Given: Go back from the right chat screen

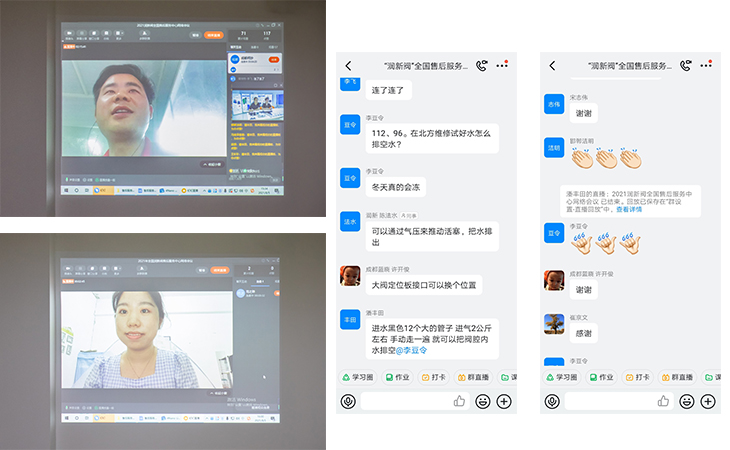Looking at the screenshot, I should 552,66.
